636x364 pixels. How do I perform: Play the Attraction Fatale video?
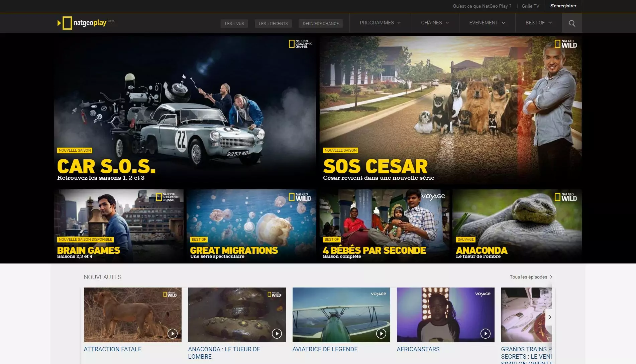tap(172, 333)
